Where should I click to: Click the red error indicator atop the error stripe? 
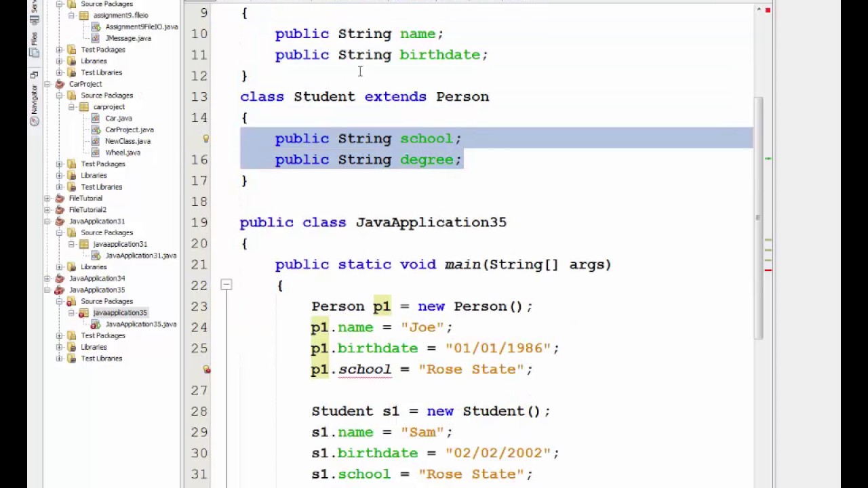(768, 10)
